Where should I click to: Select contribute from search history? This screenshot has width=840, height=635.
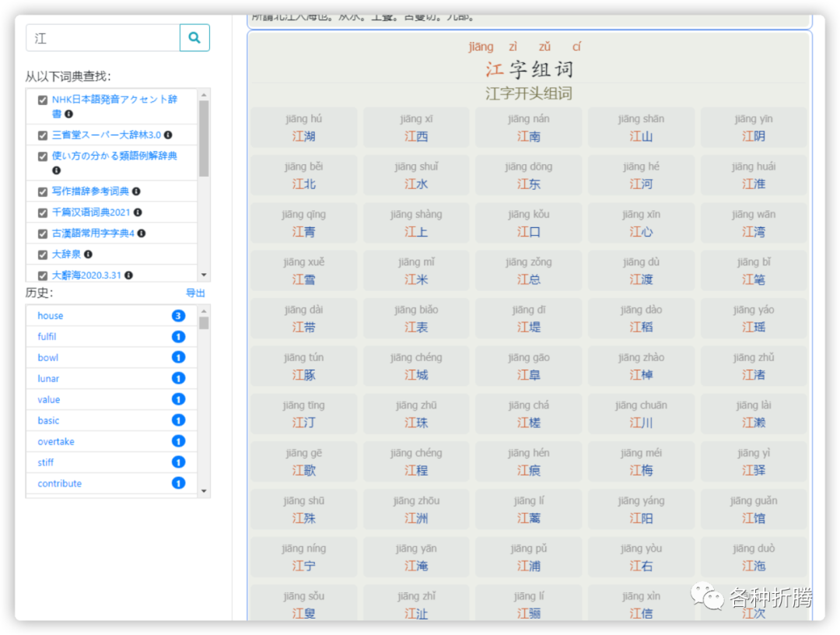[59, 483]
